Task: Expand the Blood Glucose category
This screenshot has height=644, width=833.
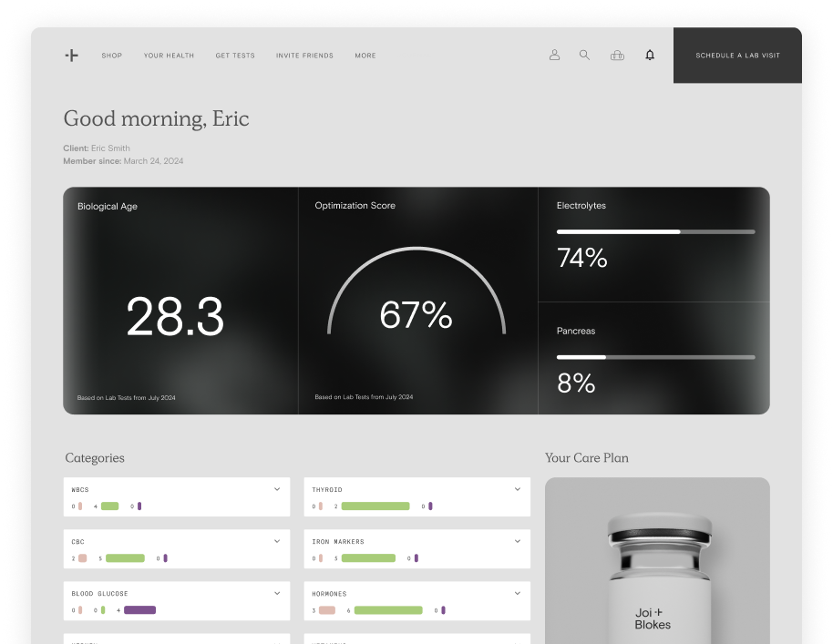Action: tap(277, 593)
